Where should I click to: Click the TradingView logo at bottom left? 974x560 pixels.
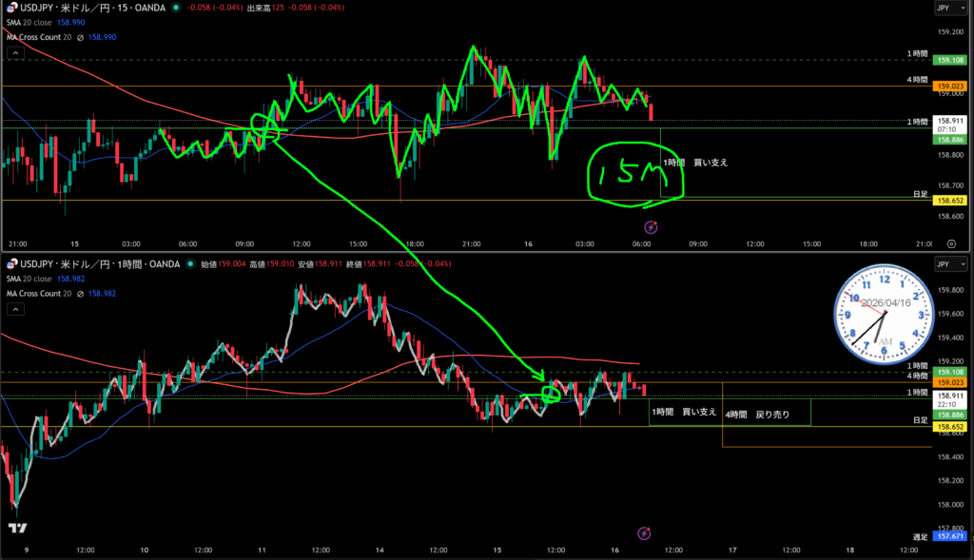[16, 528]
